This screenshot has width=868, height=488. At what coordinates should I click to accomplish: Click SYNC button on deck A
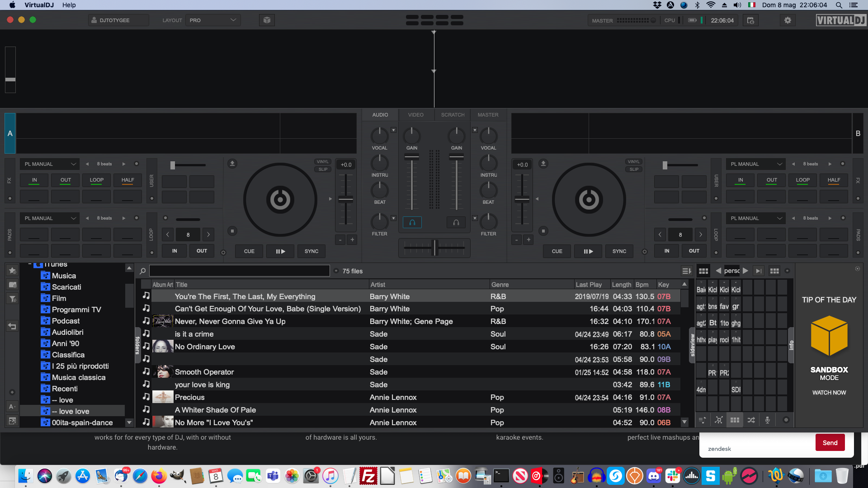click(311, 251)
